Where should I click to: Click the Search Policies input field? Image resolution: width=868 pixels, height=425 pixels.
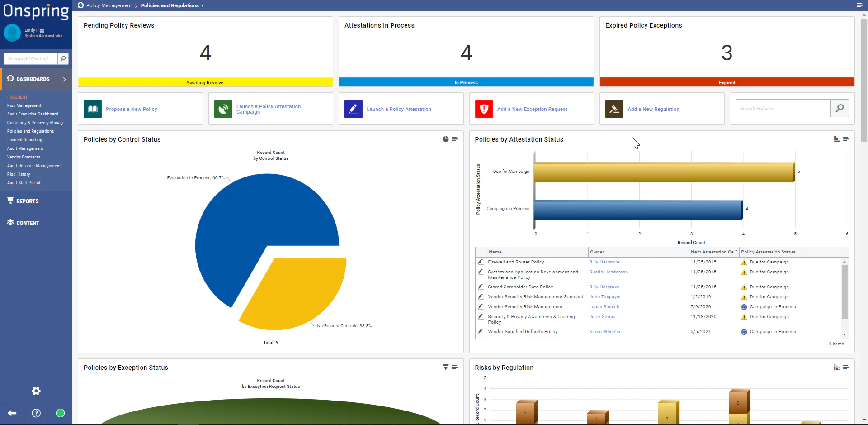coord(783,108)
